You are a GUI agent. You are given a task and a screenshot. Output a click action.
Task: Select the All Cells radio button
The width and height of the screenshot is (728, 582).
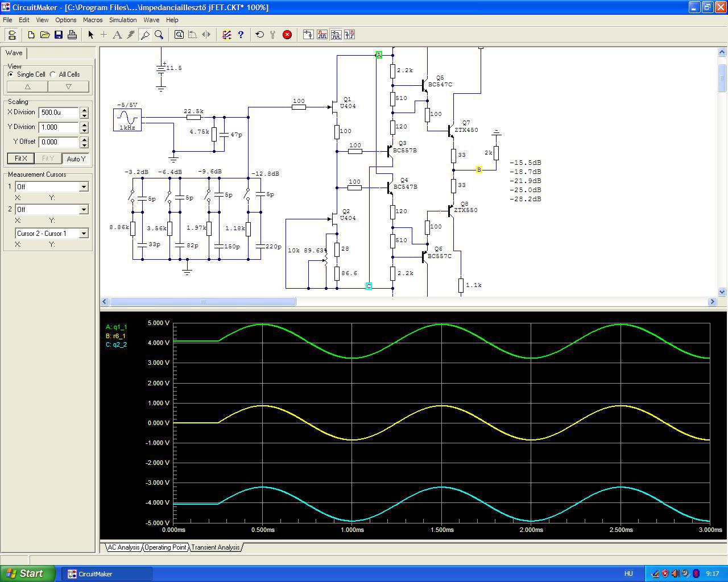(53, 74)
